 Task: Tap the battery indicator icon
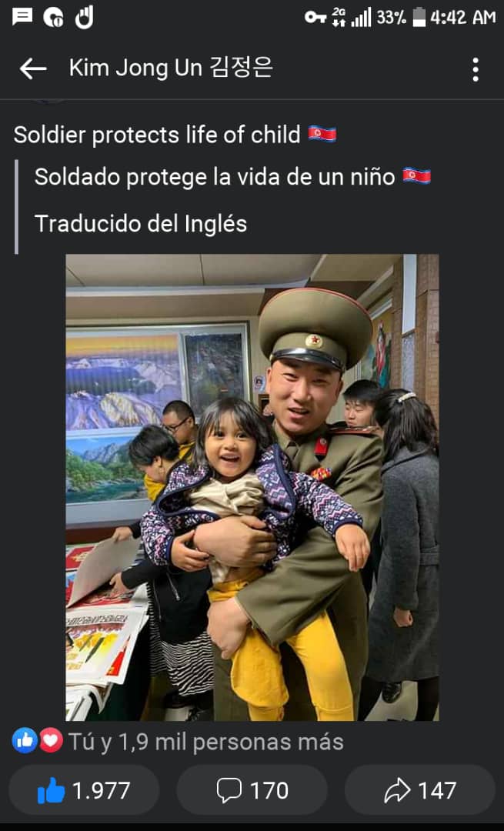419,18
